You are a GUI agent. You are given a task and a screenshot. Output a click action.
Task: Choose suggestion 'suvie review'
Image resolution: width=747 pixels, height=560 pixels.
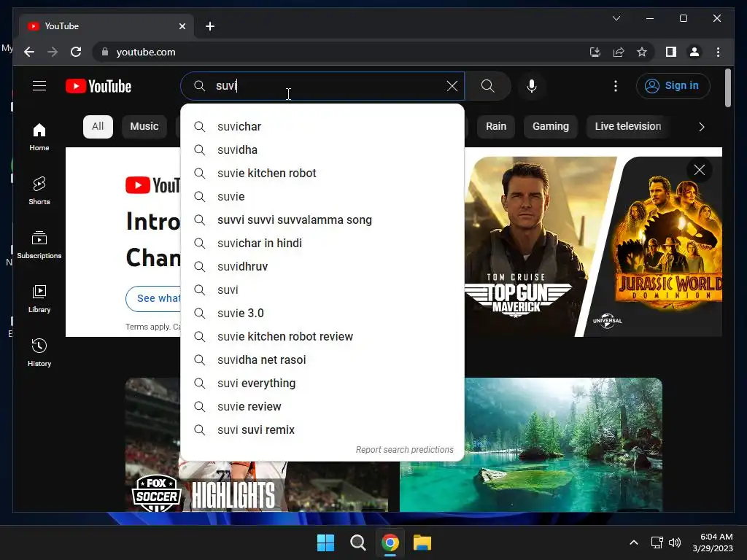point(322,407)
